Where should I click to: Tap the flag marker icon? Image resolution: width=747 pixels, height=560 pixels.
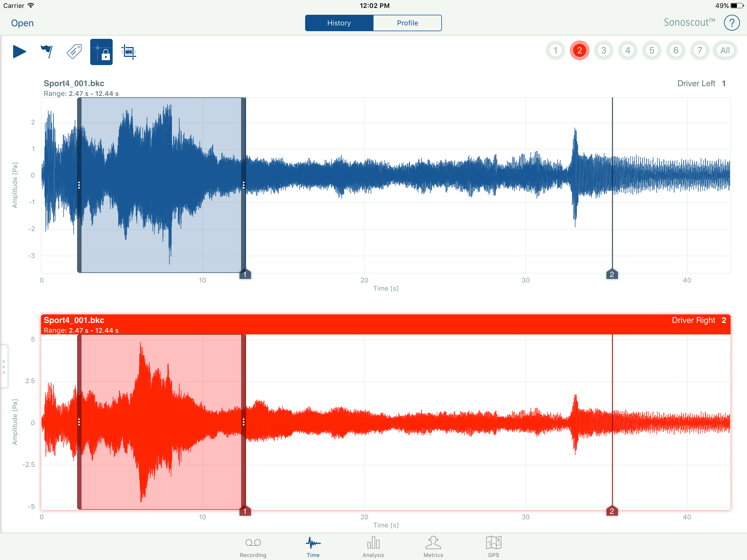coord(46,51)
